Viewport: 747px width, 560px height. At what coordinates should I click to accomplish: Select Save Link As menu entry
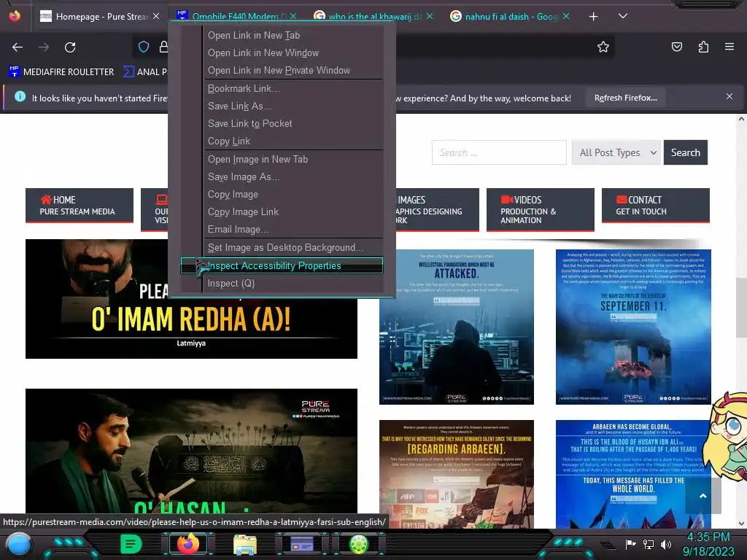coord(293,106)
